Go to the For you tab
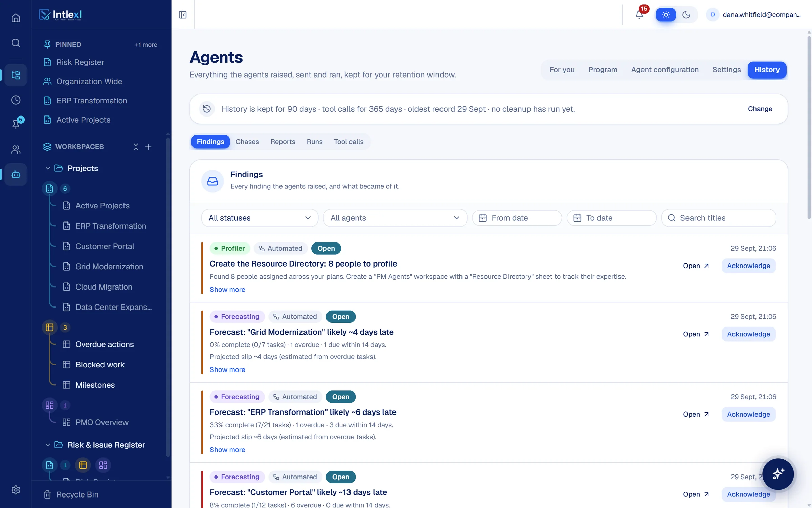This screenshot has height=508, width=812. (562, 70)
